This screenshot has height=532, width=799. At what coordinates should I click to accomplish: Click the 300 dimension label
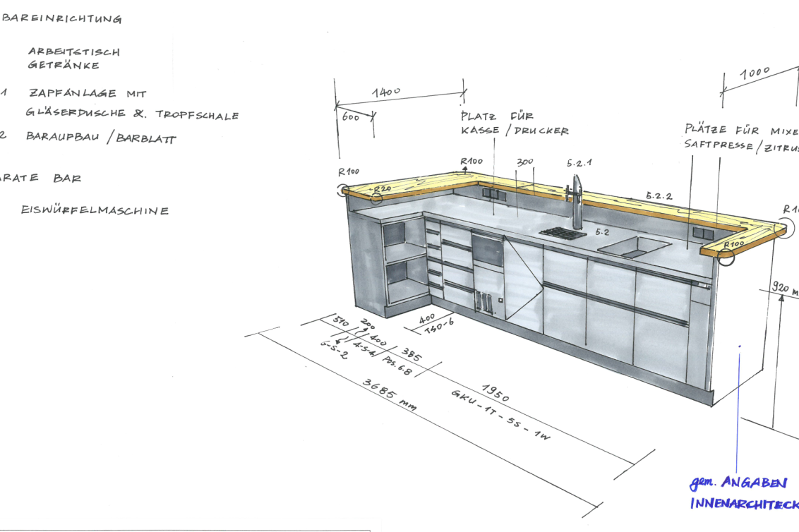(x=525, y=162)
